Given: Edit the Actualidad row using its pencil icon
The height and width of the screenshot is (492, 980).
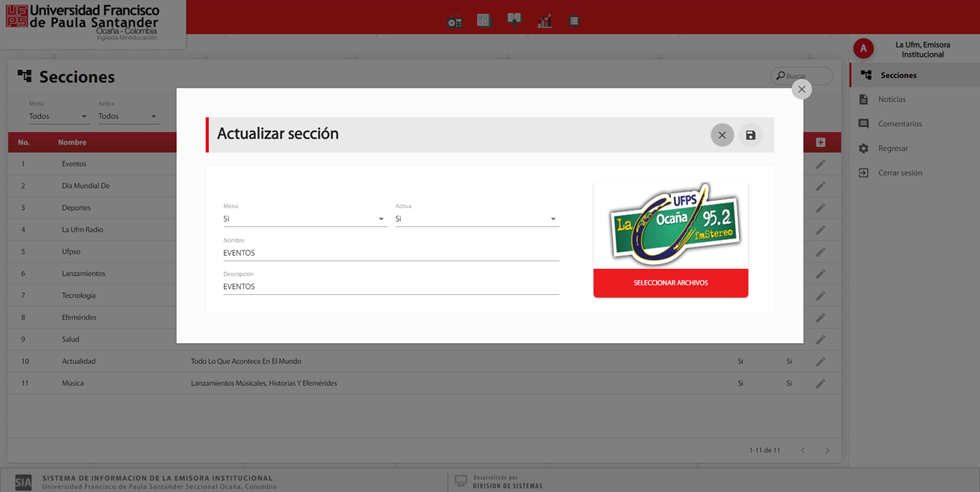Looking at the screenshot, I should click(x=820, y=361).
